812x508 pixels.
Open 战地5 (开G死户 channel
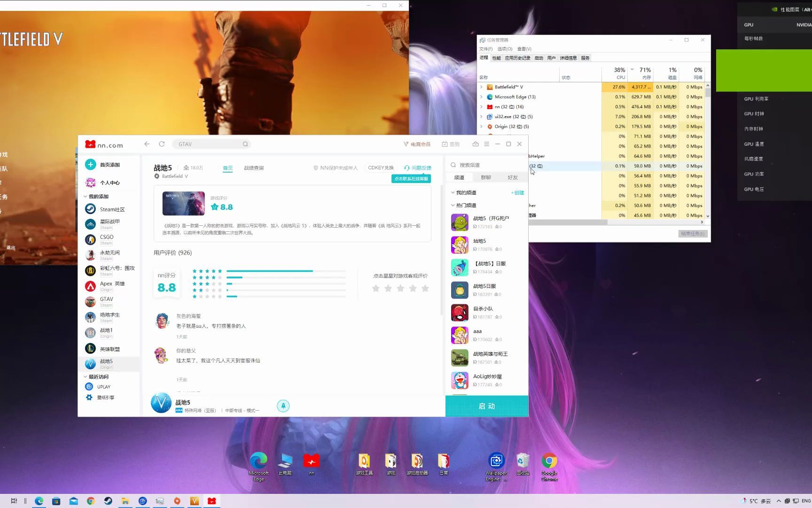[x=487, y=222]
